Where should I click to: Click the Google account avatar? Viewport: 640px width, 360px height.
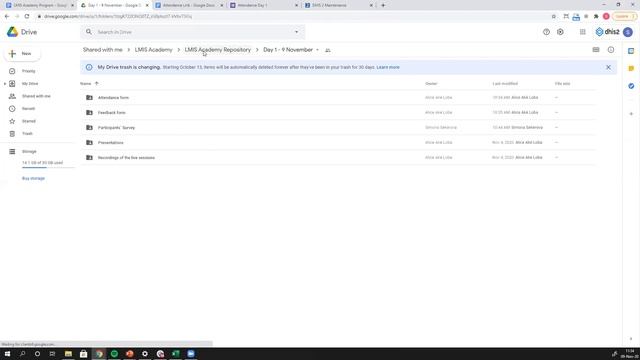[628, 32]
